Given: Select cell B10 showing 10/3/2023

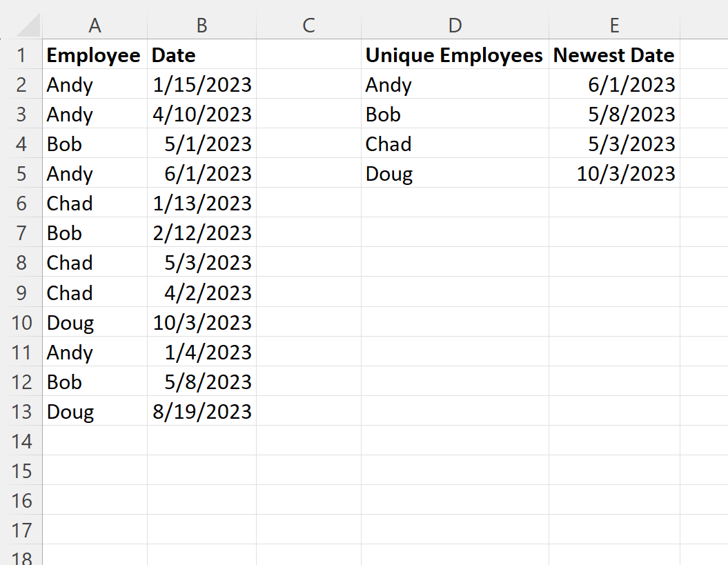Looking at the screenshot, I should click(x=201, y=322).
